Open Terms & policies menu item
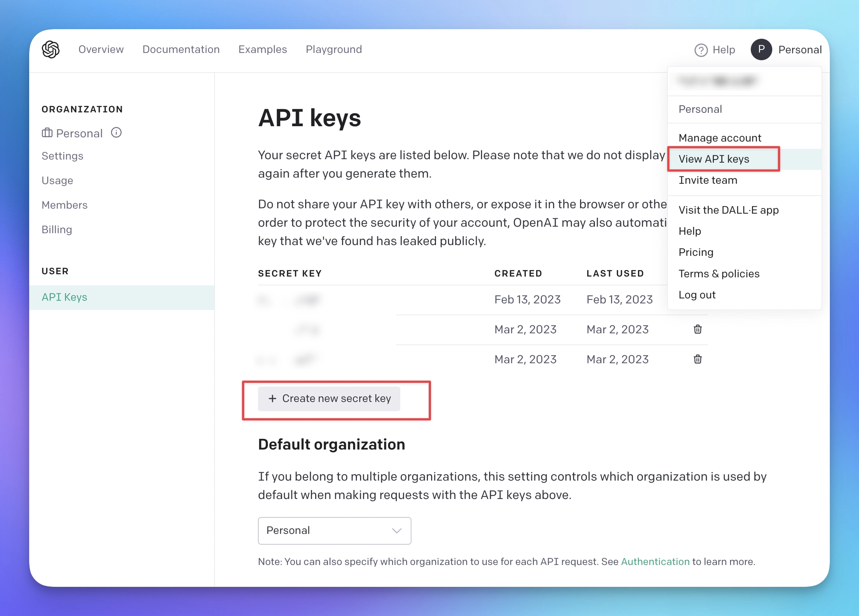This screenshot has height=616, width=859. (744, 273)
